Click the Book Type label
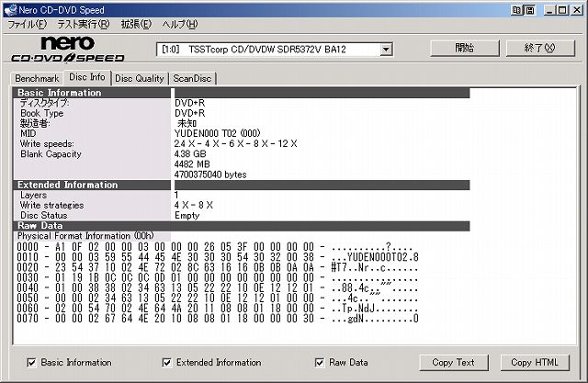Viewport: 588px width, 383px height. pyautogui.click(x=41, y=113)
